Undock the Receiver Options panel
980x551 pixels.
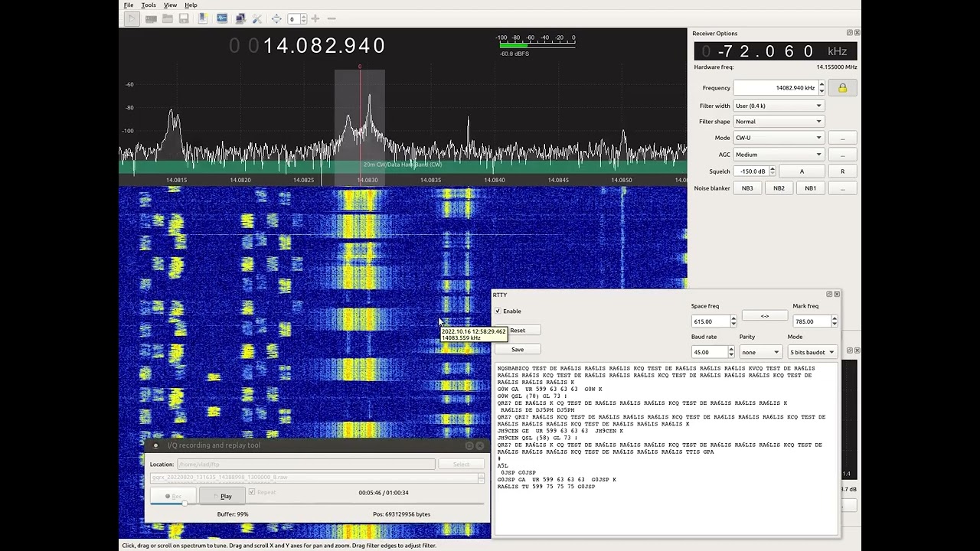pyautogui.click(x=849, y=33)
